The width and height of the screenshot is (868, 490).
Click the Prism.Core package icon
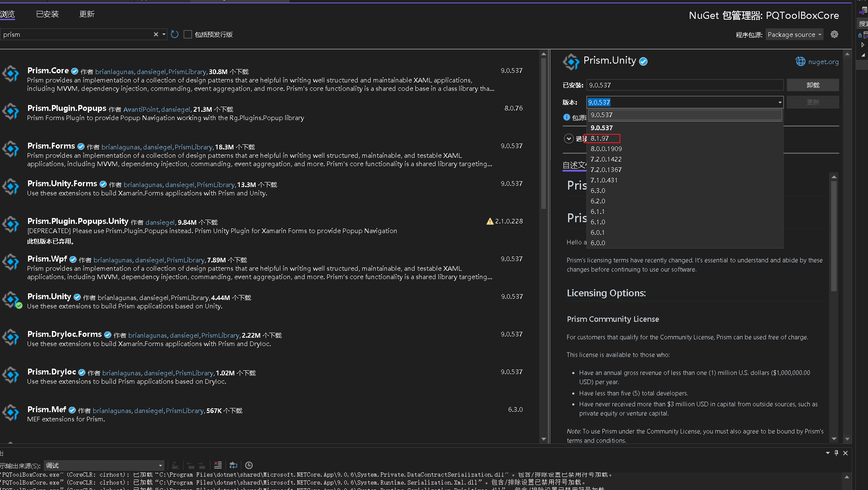[11, 74]
